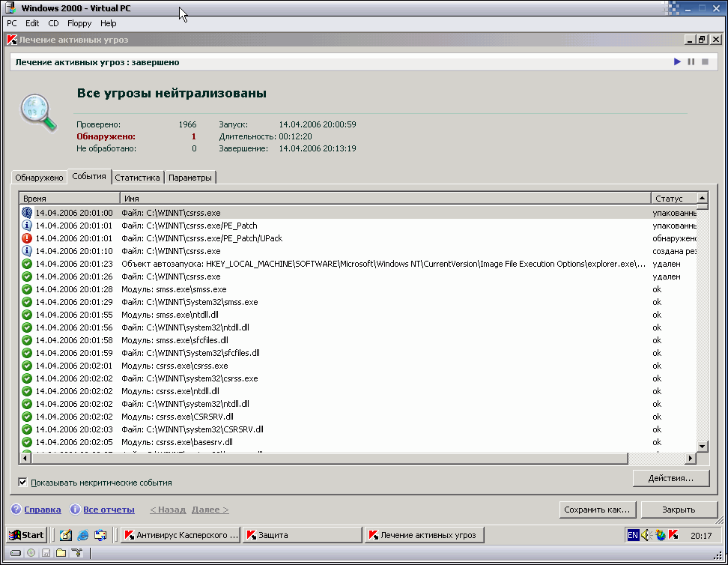
Task: Click the Далее > link
Action: pyautogui.click(x=210, y=510)
